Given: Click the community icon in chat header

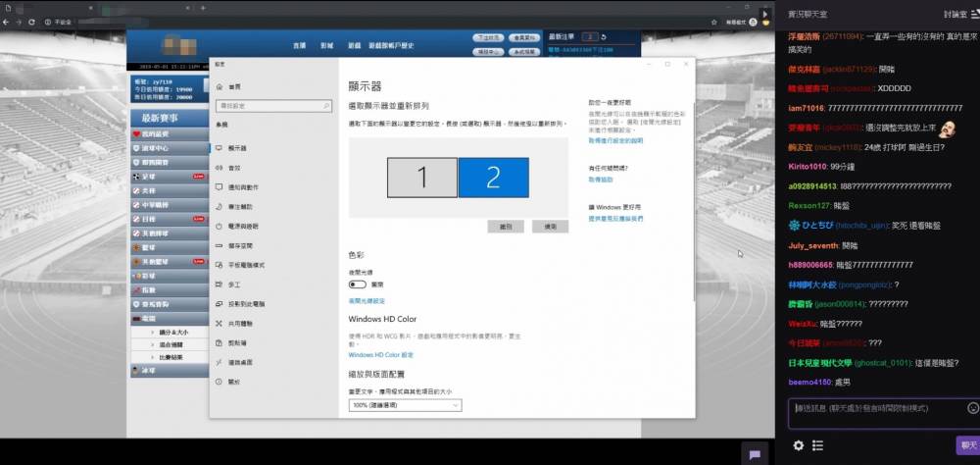Looking at the screenshot, I should pyautogui.click(x=975, y=14).
